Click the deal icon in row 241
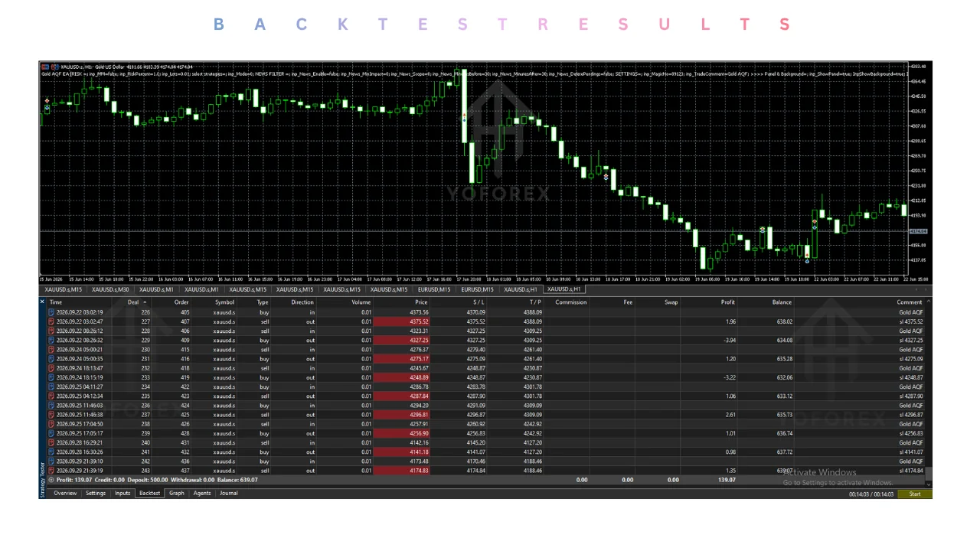The width and height of the screenshot is (980, 551). click(x=51, y=452)
